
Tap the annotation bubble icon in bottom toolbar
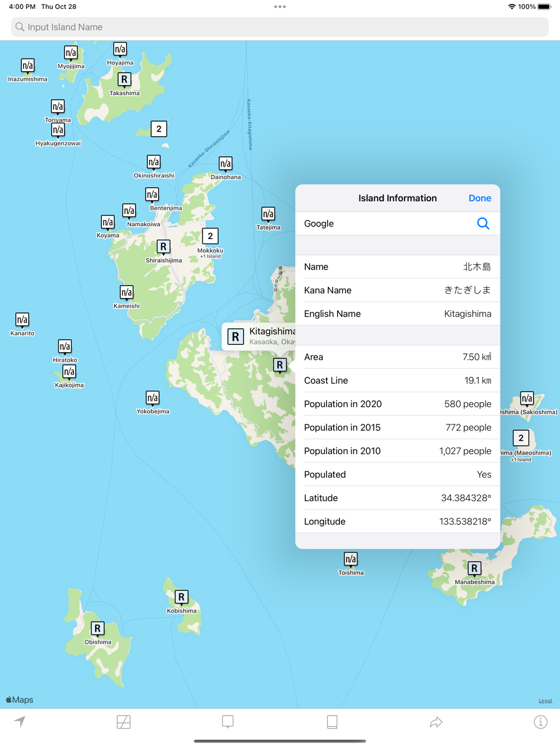point(228,722)
